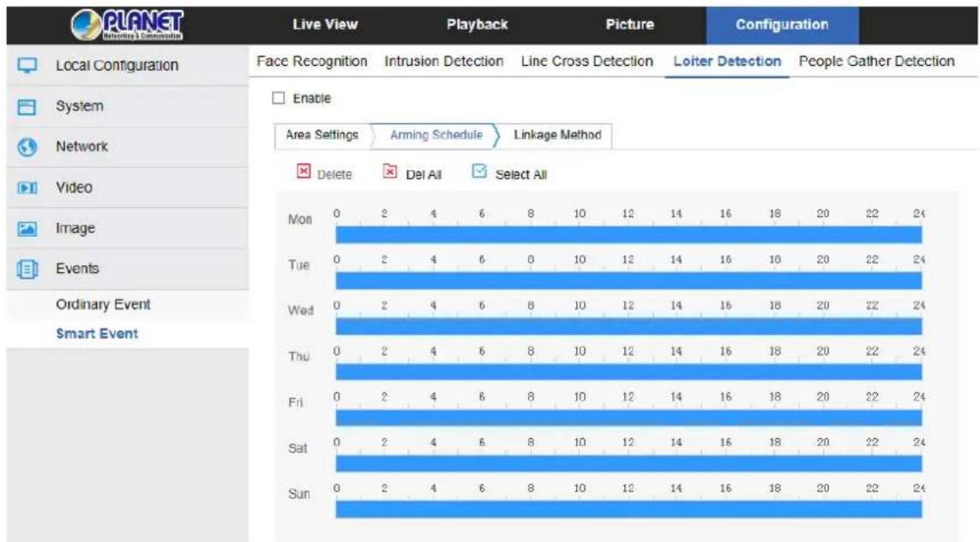The height and width of the screenshot is (542, 980).
Task: Tick the Enable checkbox
Action: point(278,98)
